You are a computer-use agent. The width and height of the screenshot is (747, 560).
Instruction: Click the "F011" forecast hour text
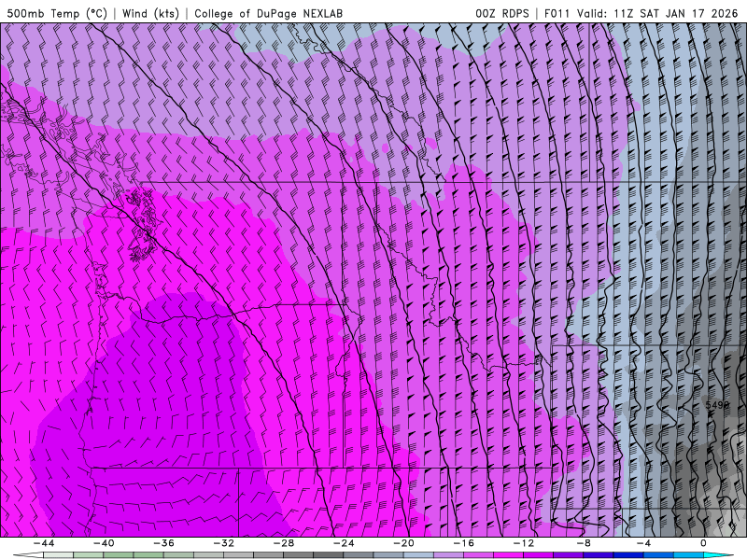557,13
